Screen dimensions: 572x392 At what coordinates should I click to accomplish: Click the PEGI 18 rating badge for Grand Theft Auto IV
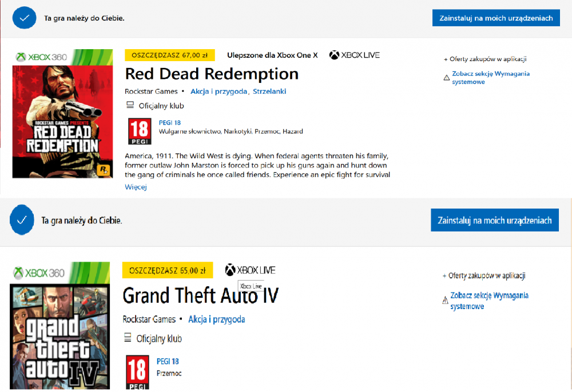137,371
